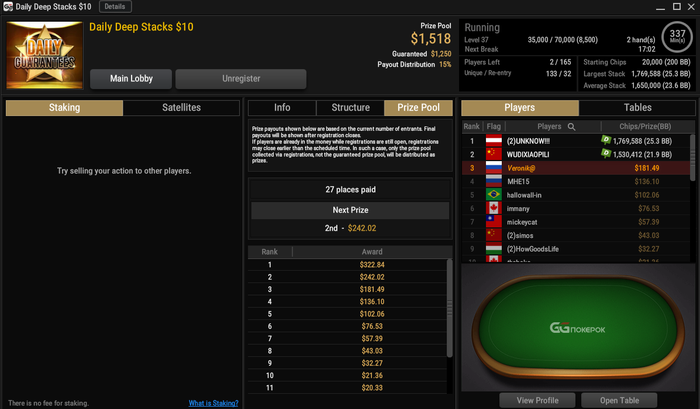Click the green chip icon for (2)UNKNOW!!!

(606, 140)
